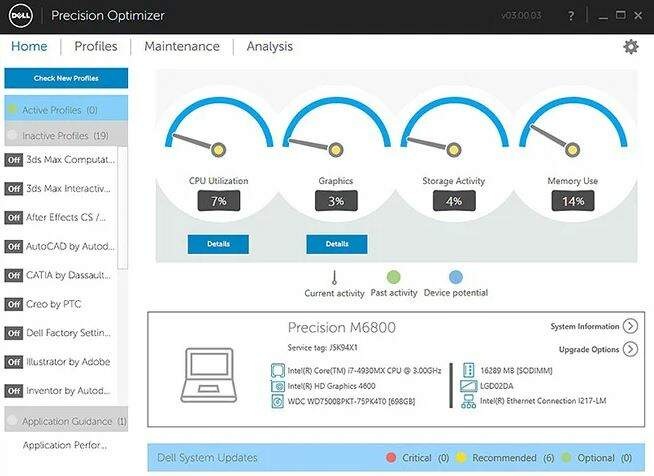The image size is (654, 476).
Task: Toggle the Inventor by Autodesk profile
Action: click(x=14, y=391)
